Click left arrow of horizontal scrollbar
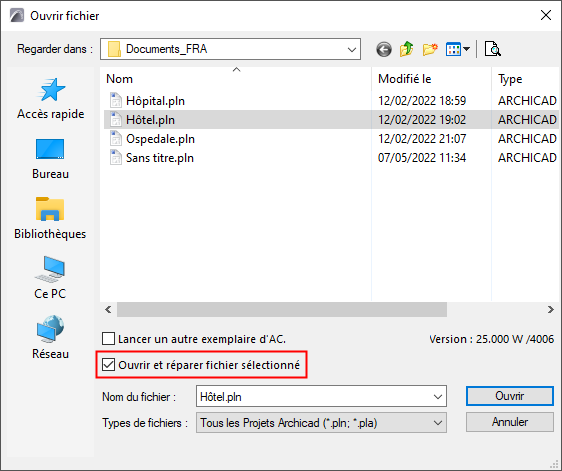The image size is (562, 471). [108, 309]
